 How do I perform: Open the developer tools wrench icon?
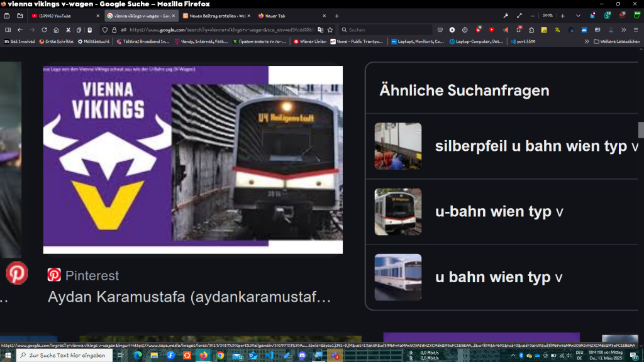506,16
